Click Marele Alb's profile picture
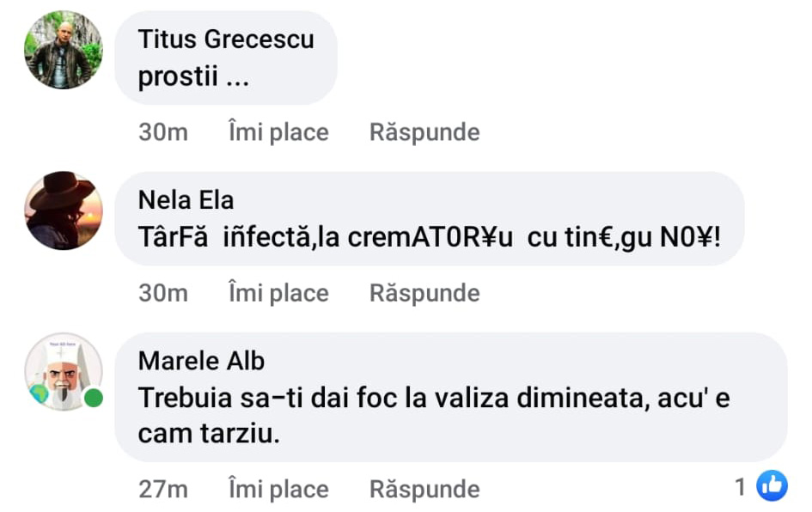Image resolution: width=812 pixels, height=512 pixels. coord(63,372)
